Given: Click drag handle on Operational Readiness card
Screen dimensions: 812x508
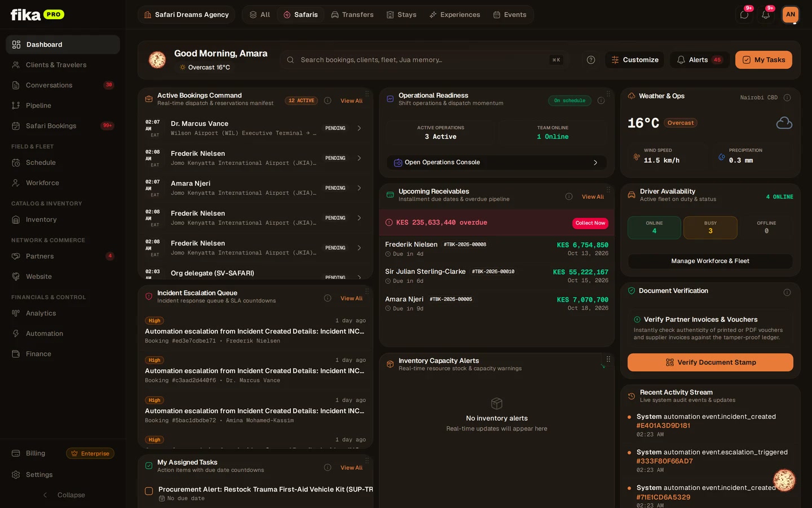Looking at the screenshot, I should pyautogui.click(x=608, y=94).
